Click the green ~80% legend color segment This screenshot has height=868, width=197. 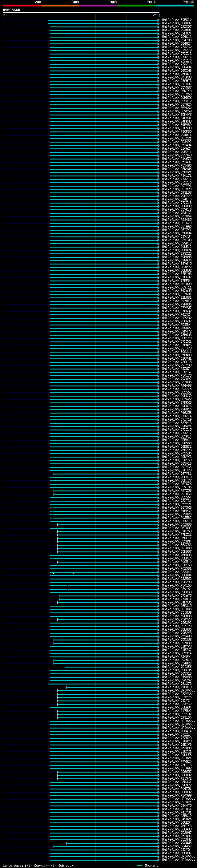point(137,6)
